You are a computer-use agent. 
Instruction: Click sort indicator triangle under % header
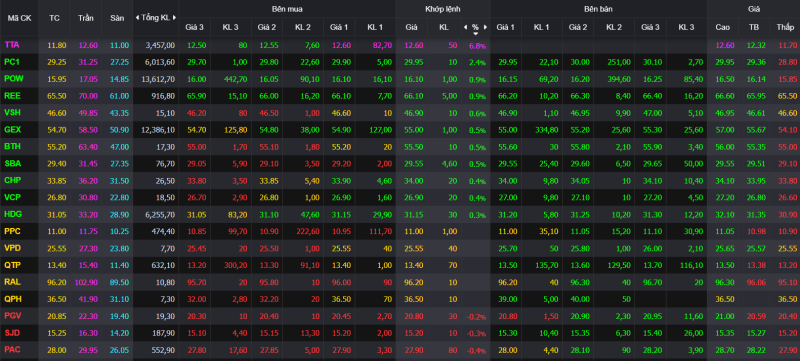tap(476, 34)
